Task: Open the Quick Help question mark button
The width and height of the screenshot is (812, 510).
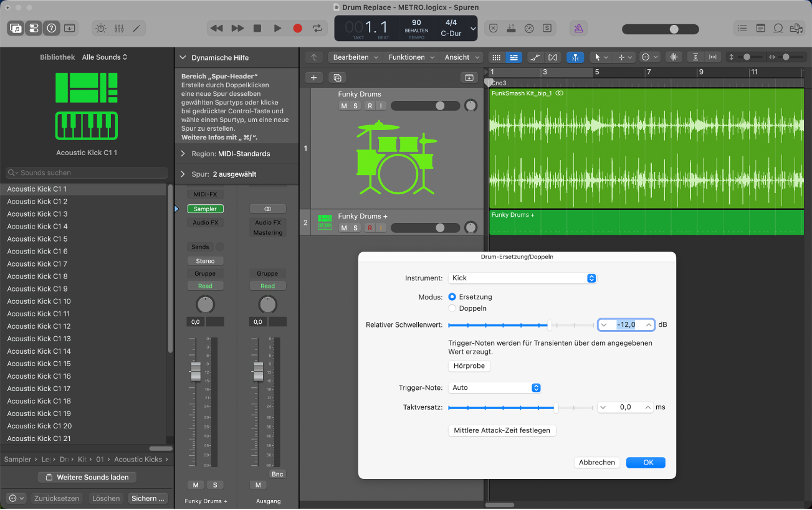Action: pyautogui.click(x=52, y=28)
